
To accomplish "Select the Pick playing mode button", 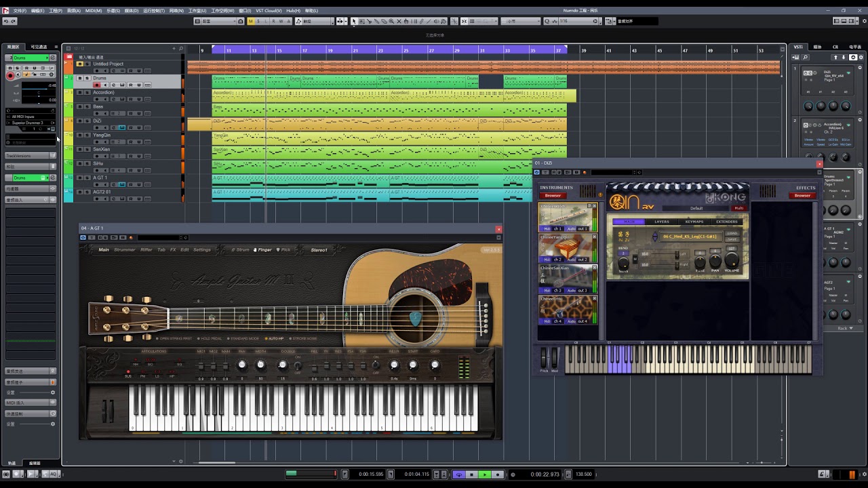I will (x=283, y=250).
